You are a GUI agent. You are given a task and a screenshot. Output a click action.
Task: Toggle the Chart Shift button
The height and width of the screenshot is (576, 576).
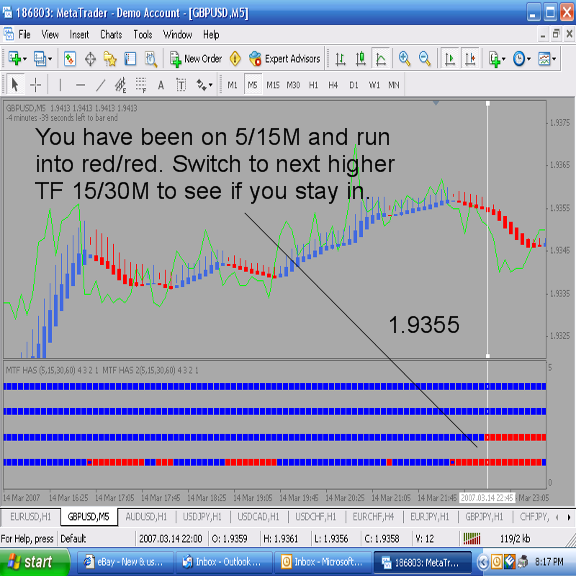pos(470,59)
